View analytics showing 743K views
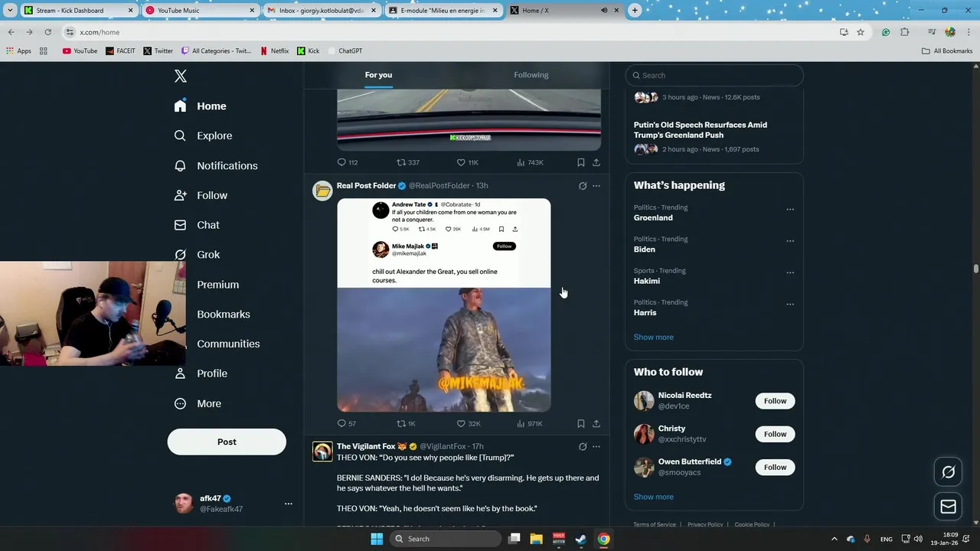This screenshot has width=980, height=551. coord(530,162)
